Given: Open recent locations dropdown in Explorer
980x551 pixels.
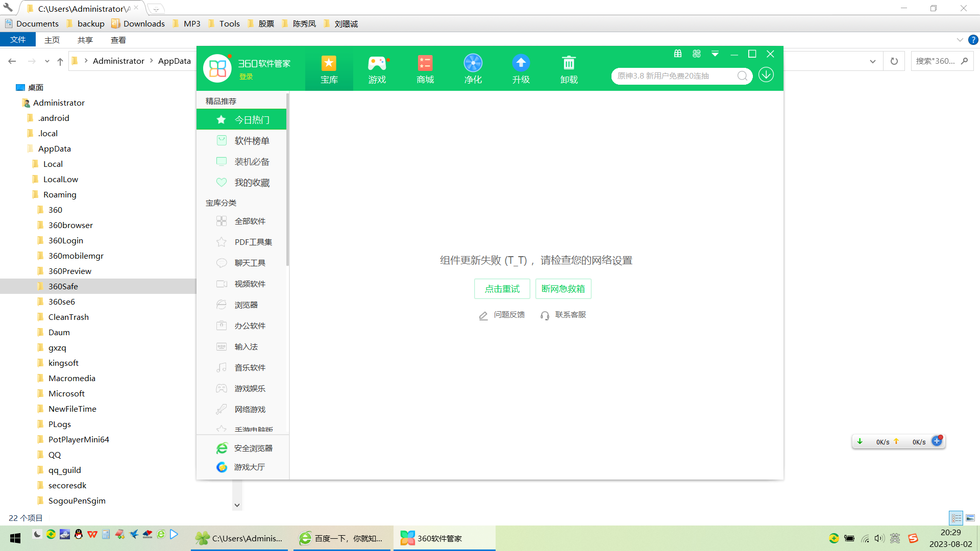Looking at the screenshot, I should [x=47, y=61].
